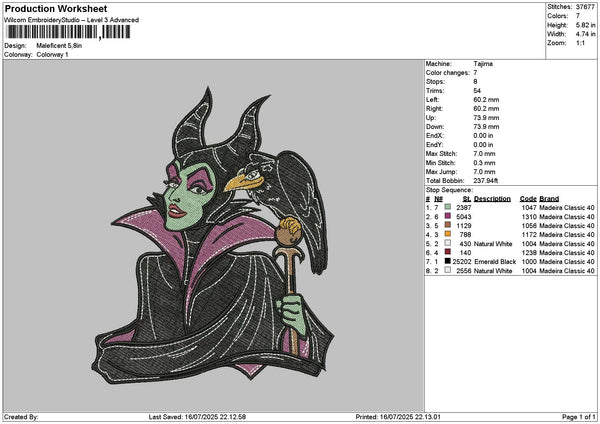Click 'Wilcom EmbroideryStudio – Level 3 Advanced' text
Screen dimensions: 600x424
(72, 20)
